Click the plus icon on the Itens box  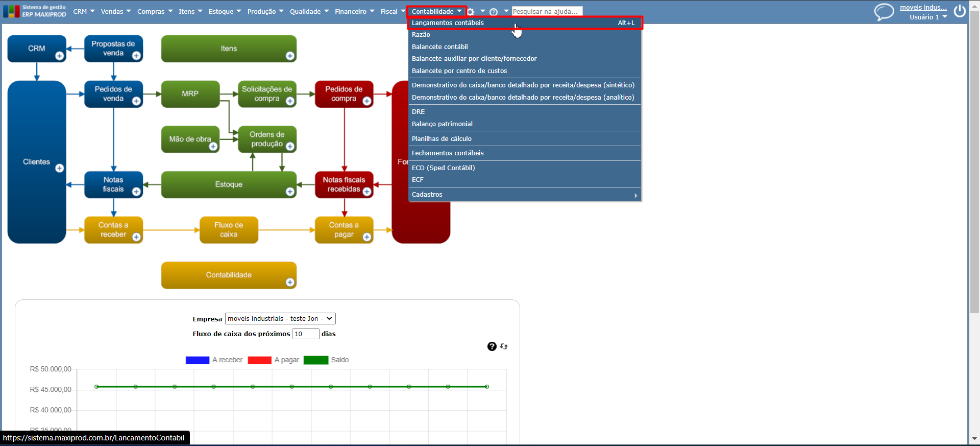pos(290,56)
